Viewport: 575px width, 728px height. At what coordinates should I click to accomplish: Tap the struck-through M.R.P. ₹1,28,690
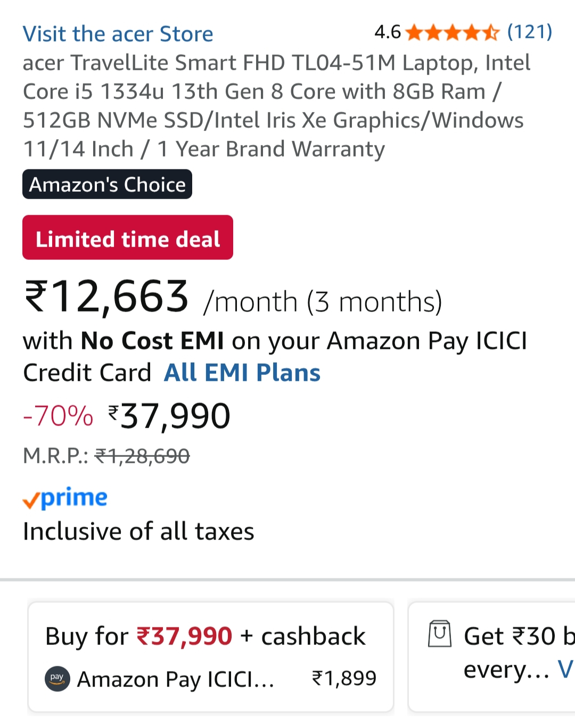(142, 456)
